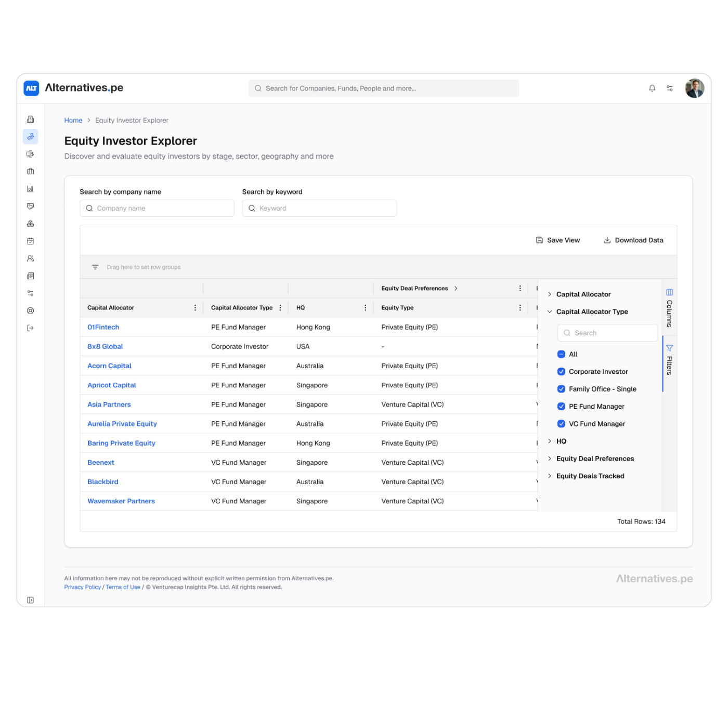Open the building-with-dollar sidebar icon
The image size is (728, 728).
pos(31,154)
